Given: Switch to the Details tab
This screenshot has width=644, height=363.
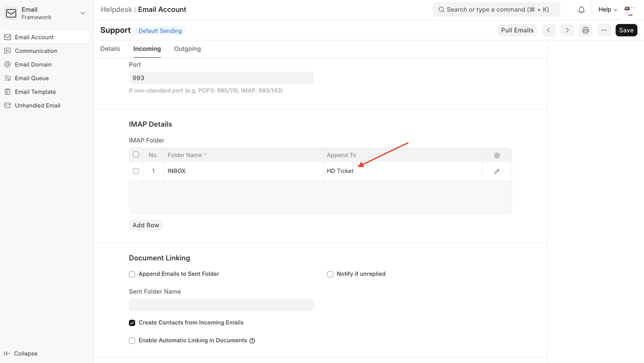Looking at the screenshot, I should click(110, 49).
